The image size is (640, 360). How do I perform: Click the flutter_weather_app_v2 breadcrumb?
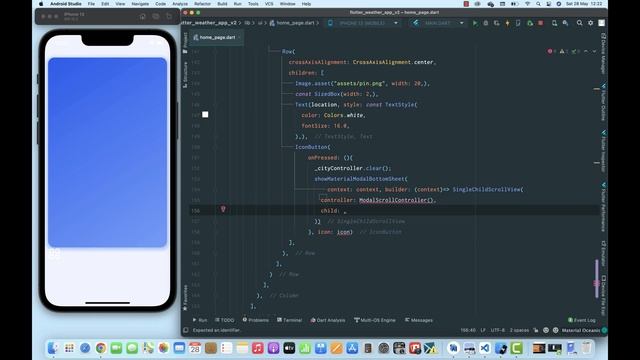tap(209, 23)
